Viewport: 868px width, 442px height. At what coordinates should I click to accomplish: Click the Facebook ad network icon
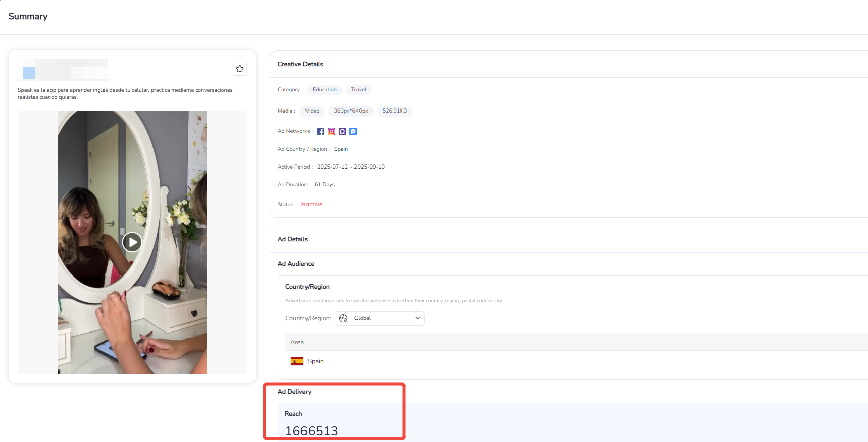(321, 131)
